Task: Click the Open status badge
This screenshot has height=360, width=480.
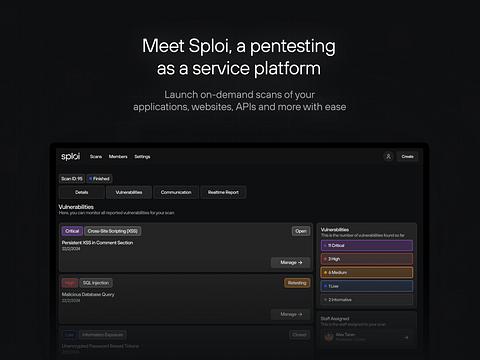Action: pos(301,231)
